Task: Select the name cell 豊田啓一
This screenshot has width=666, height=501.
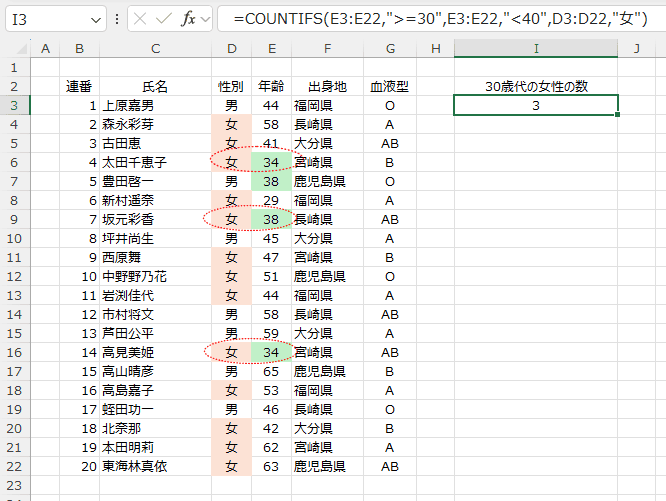Action: (155, 182)
